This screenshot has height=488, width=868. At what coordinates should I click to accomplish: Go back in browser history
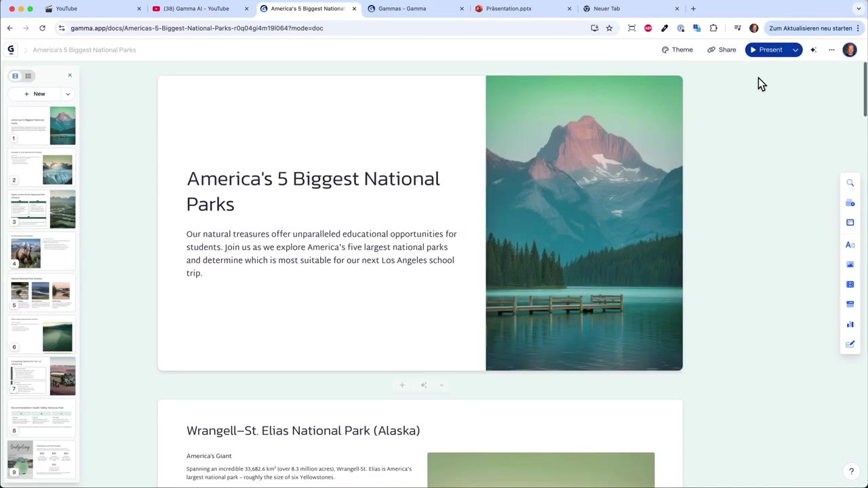(x=9, y=28)
